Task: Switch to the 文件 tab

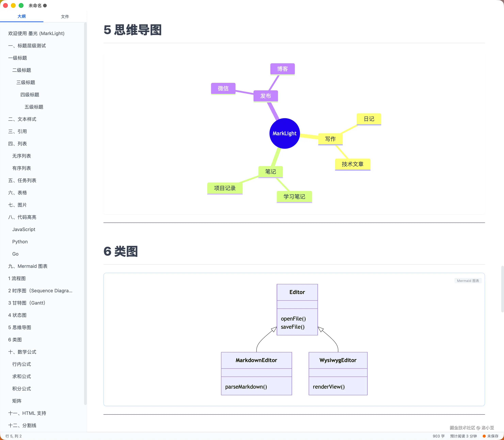Action: (x=65, y=17)
